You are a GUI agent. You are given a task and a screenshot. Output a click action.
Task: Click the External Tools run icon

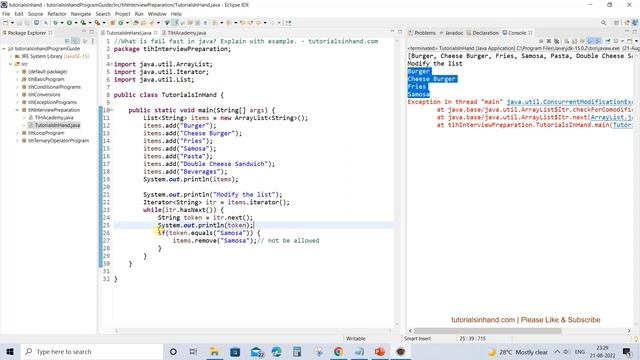(x=97, y=22)
